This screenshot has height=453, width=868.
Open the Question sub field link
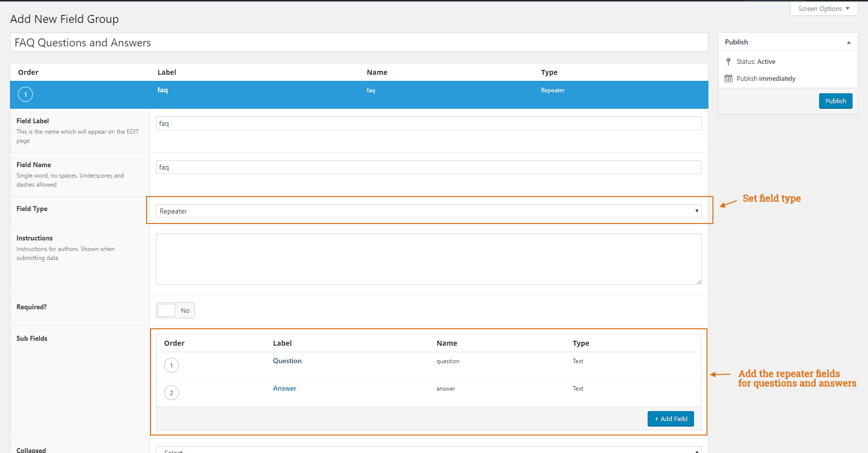coord(287,361)
